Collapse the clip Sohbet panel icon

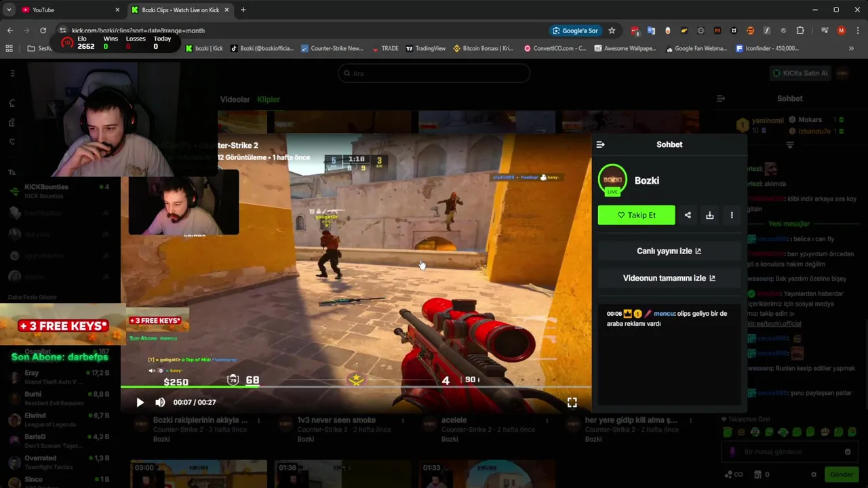[x=600, y=144]
